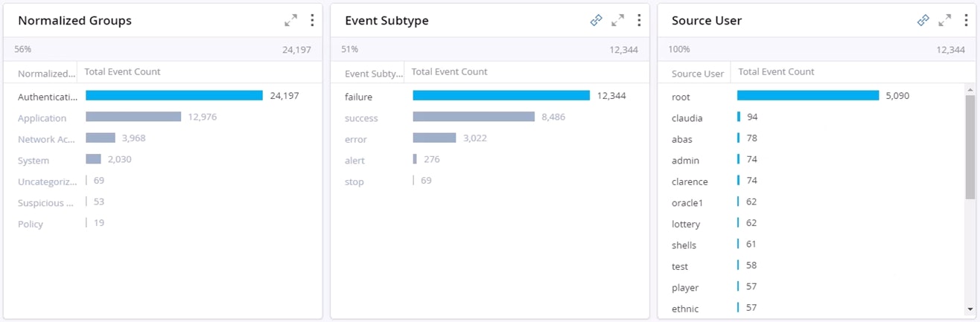Open Event Subtype more options menu

click(x=639, y=21)
